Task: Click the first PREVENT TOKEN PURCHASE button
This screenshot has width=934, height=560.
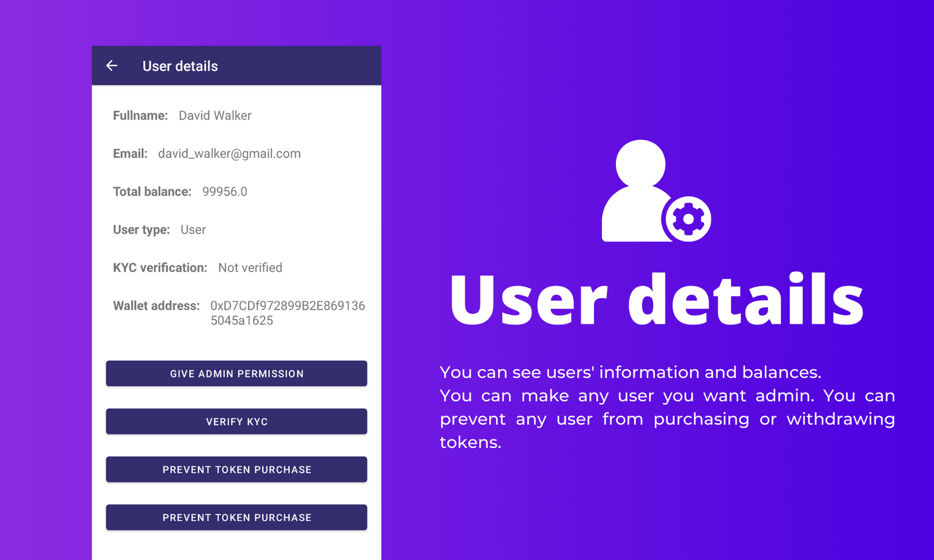Action: click(236, 469)
